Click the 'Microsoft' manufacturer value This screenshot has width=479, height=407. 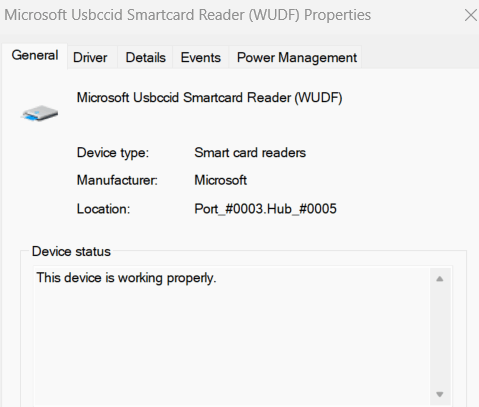220,180
